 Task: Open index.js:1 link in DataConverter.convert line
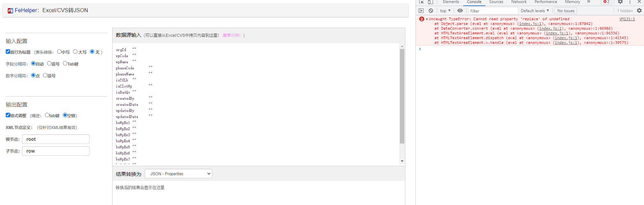click(551, 29)
